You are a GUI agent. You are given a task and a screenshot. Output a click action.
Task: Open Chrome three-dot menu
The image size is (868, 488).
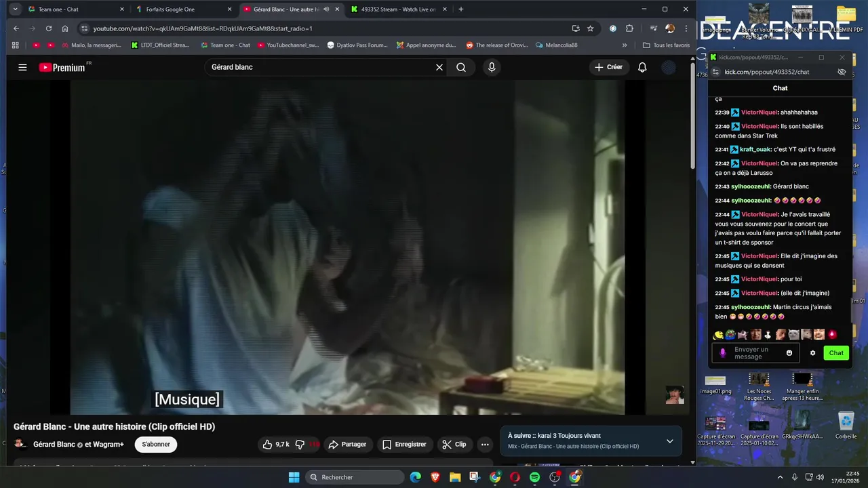coord(686,28)
